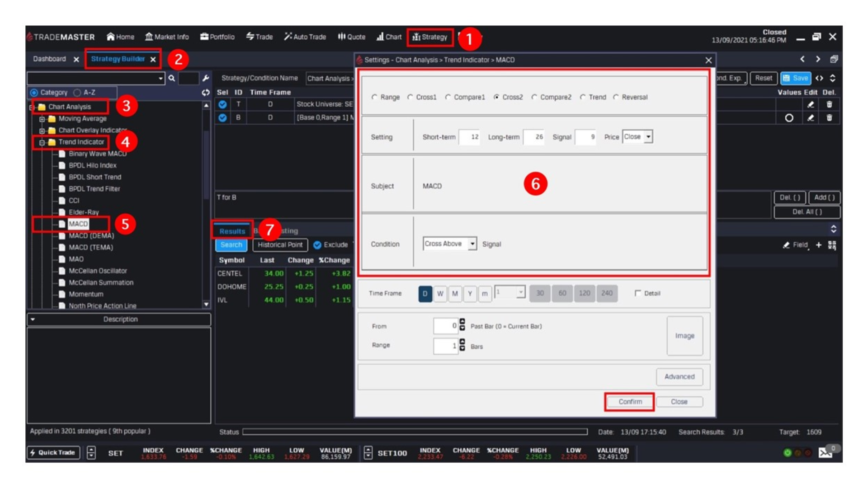Open the Trade menu
The height and width of the screenshot is (488, 868).
[x=259, y=37]
